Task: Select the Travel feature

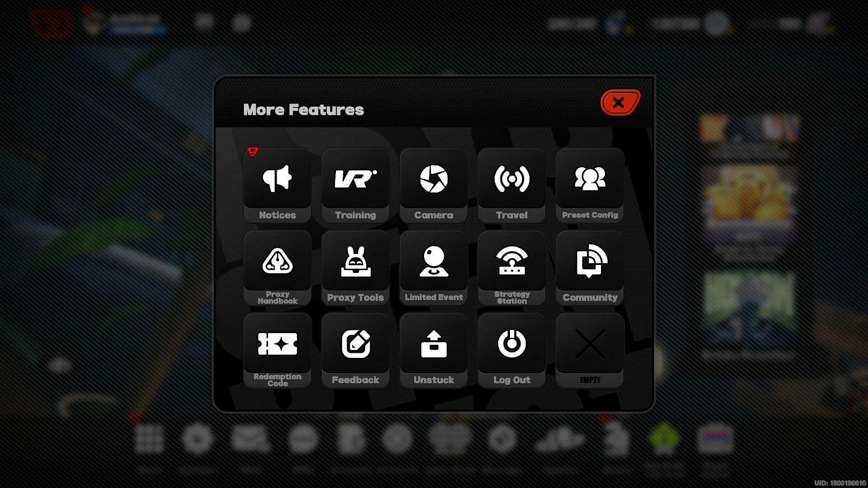Action: 511,185
